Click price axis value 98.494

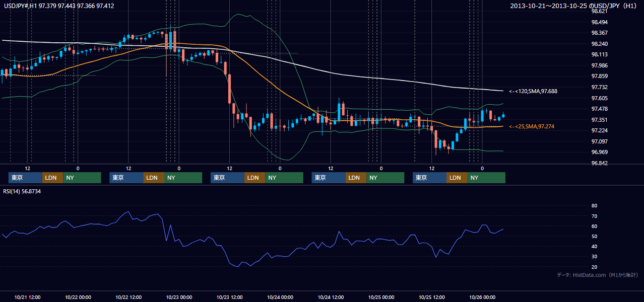(599, 22)
